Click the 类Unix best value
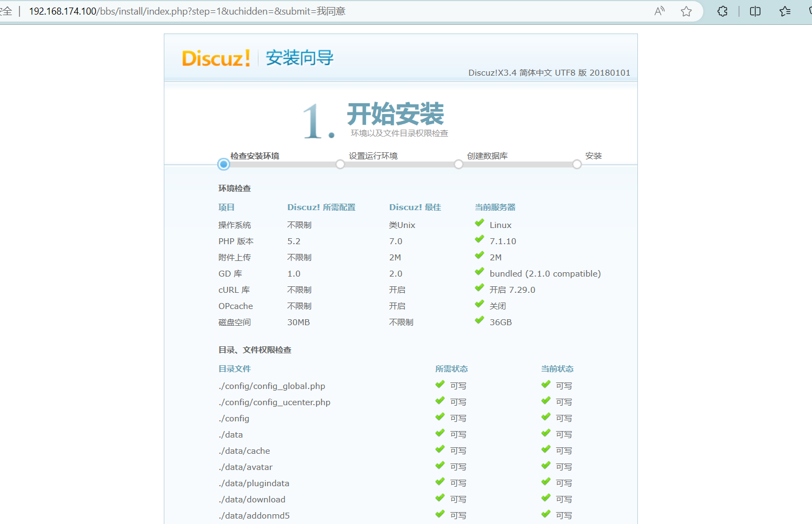The image size is (812, 524). tap(402, 225)
